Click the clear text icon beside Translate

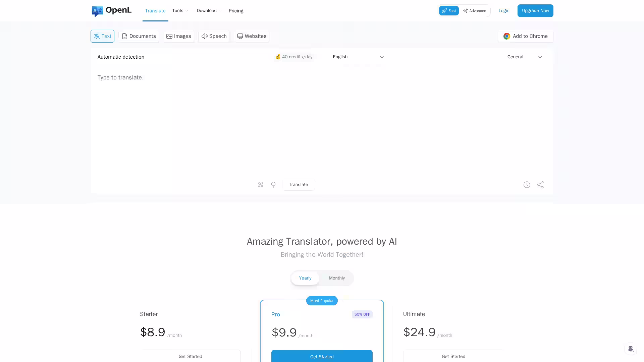261,185
